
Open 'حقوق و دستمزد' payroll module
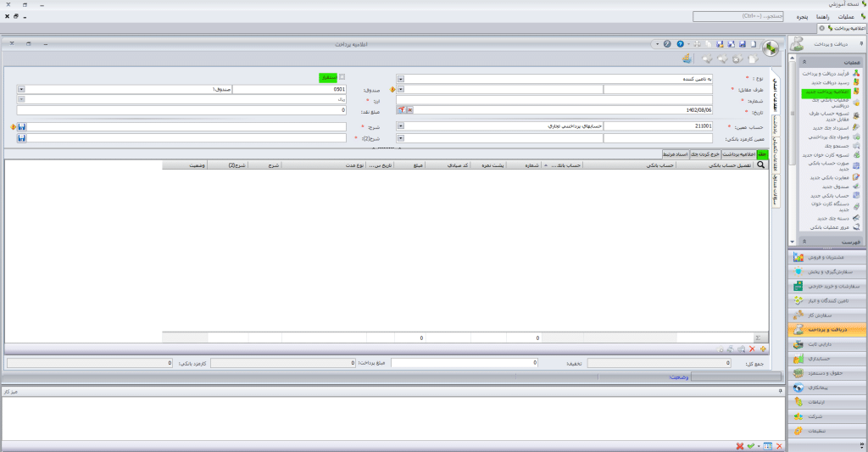827,373
